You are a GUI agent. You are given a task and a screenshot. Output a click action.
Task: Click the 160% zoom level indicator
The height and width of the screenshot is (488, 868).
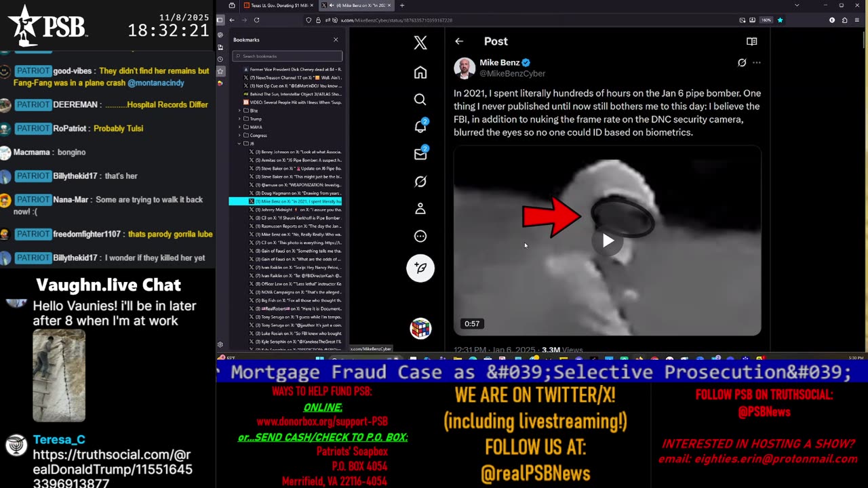(x=766, y=20)
